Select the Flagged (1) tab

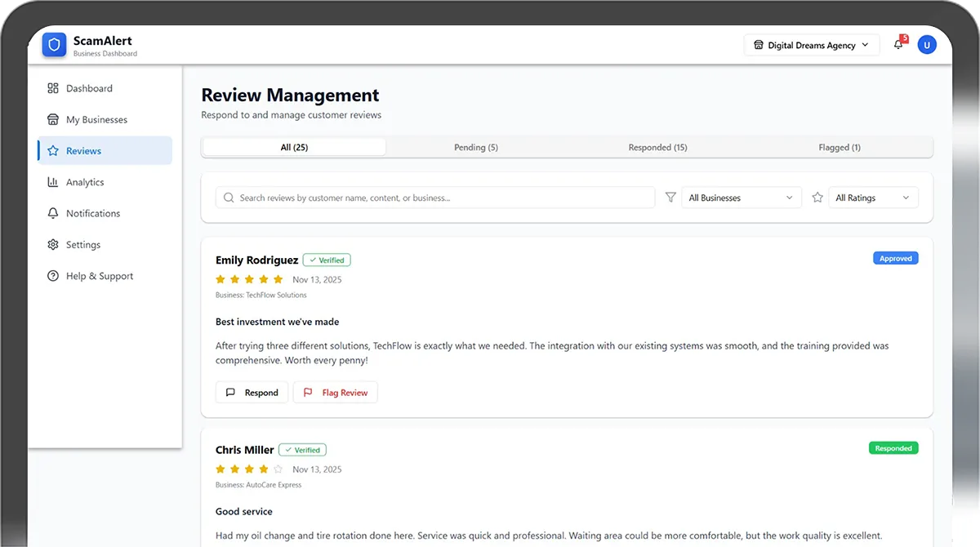point(840,148)
